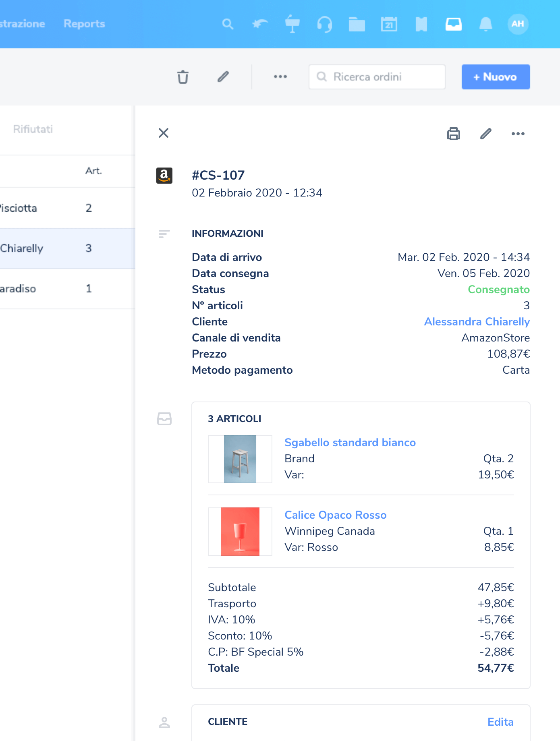Open the Reports menu item

coord(84,24)
